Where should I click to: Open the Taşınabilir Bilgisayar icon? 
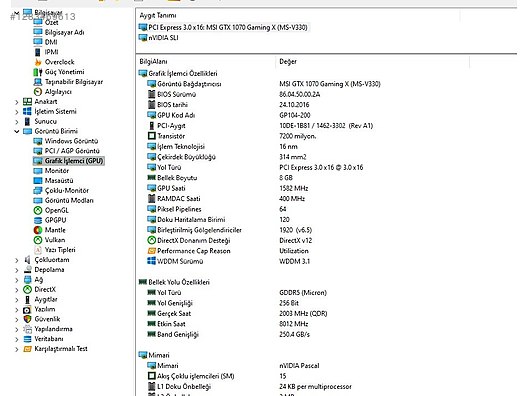click(x=38, y=82)
